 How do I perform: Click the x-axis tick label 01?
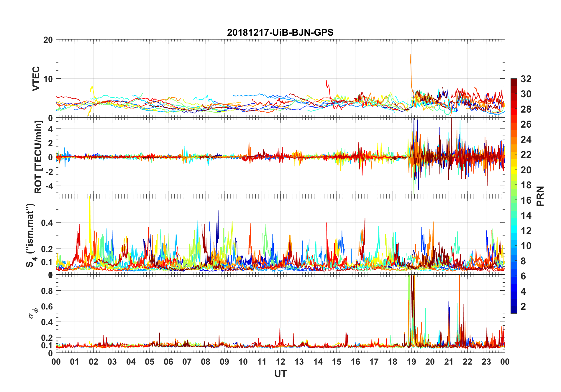75,362
